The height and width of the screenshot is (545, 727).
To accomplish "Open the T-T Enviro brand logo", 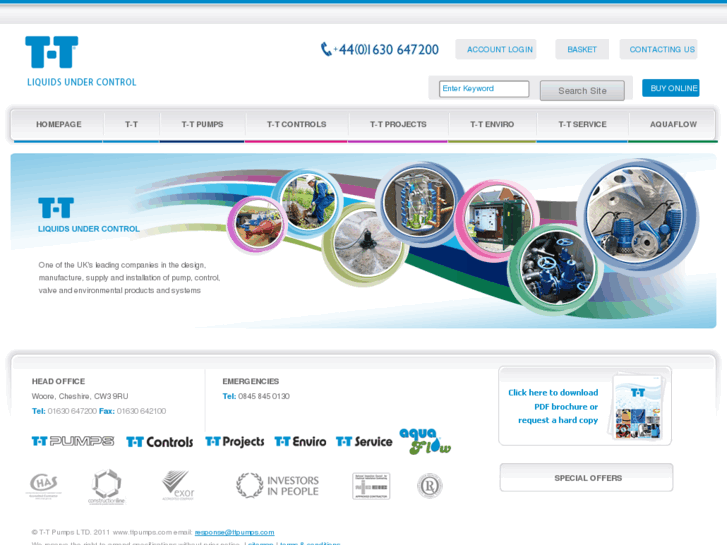I will (300, 442).
